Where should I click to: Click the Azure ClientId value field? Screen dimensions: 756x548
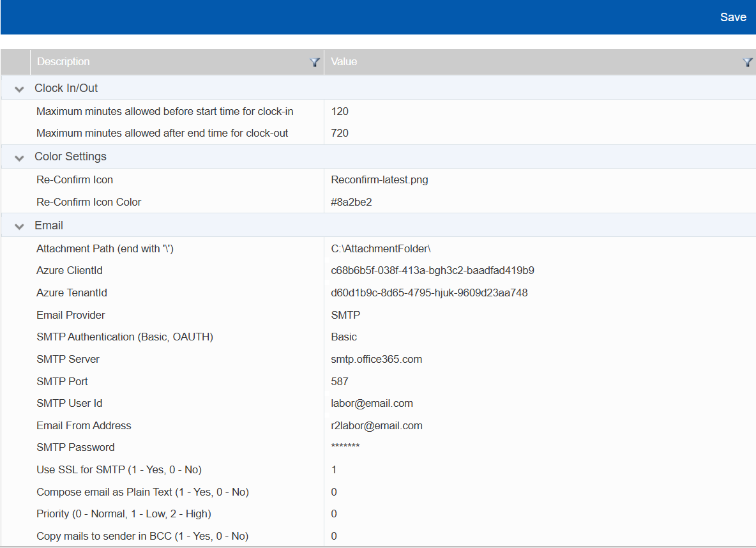[x=432, y=270]
